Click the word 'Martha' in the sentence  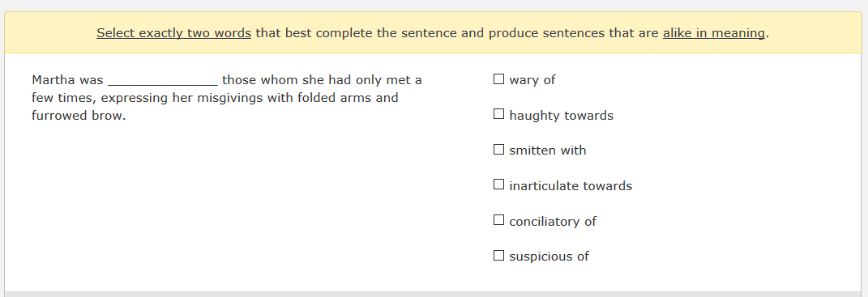coord(53,79)
